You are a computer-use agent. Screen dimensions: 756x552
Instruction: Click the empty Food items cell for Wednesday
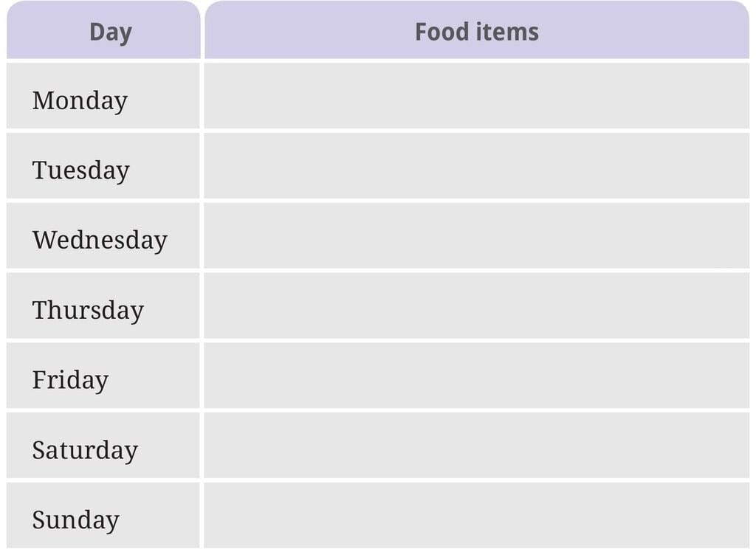tap(476, 236)
